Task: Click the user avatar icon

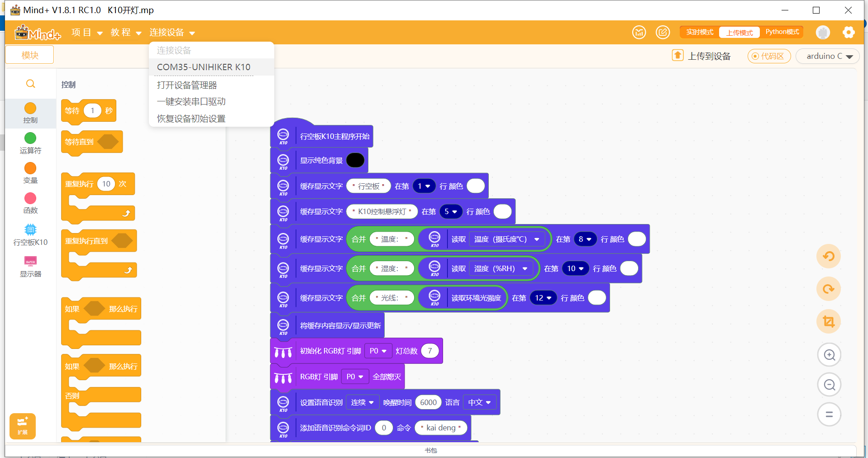Action: [823, 32]
